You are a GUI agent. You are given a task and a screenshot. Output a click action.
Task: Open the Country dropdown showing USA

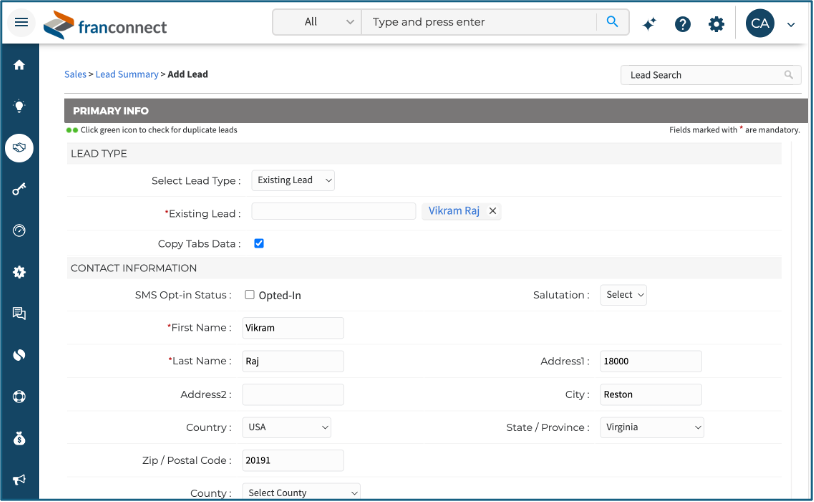click(287, 427)
